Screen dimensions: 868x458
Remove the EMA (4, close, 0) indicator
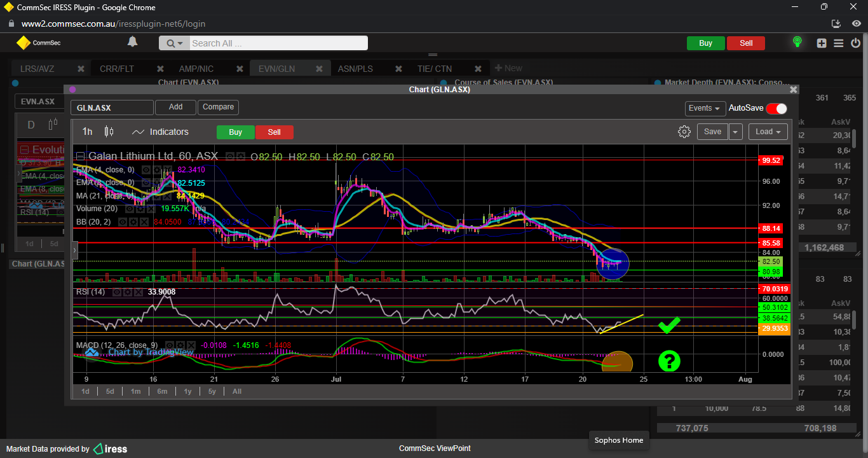(x=167, y=170)
